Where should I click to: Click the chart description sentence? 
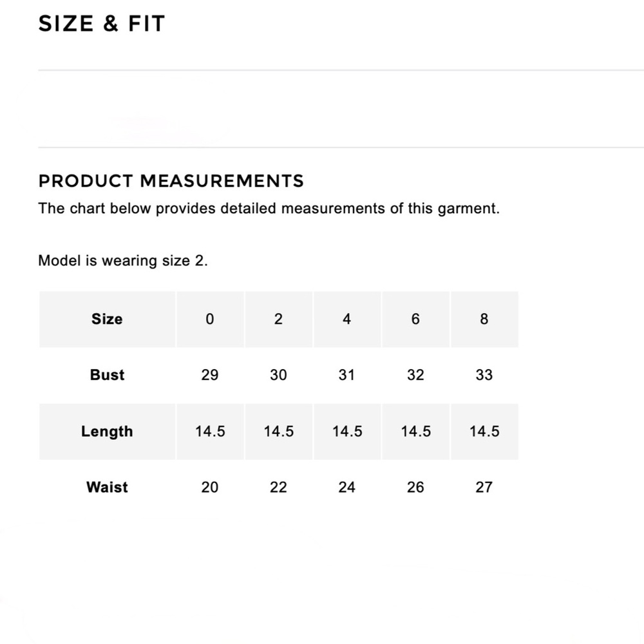pyautogui.click(x=269, y=209)
